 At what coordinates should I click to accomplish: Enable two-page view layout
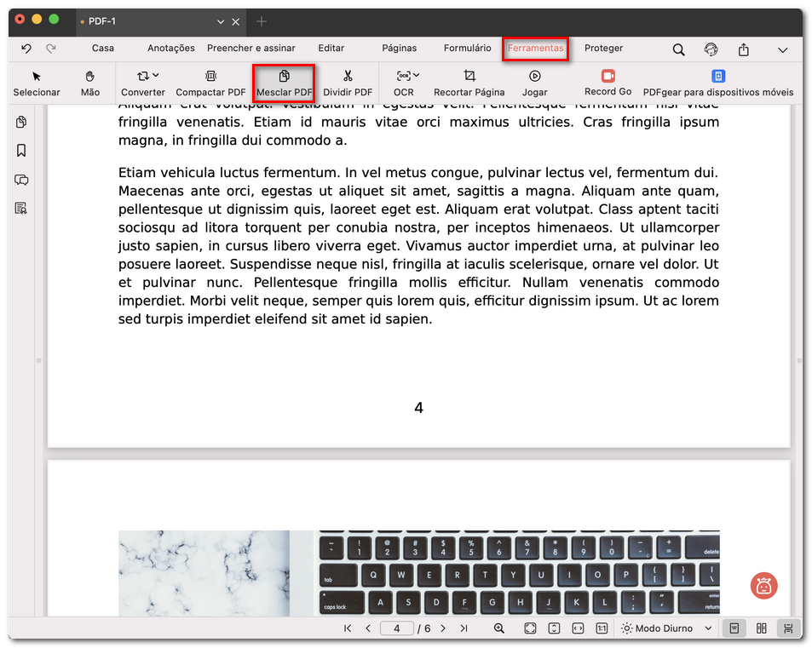pyautogui.click(x=761, y=628)
